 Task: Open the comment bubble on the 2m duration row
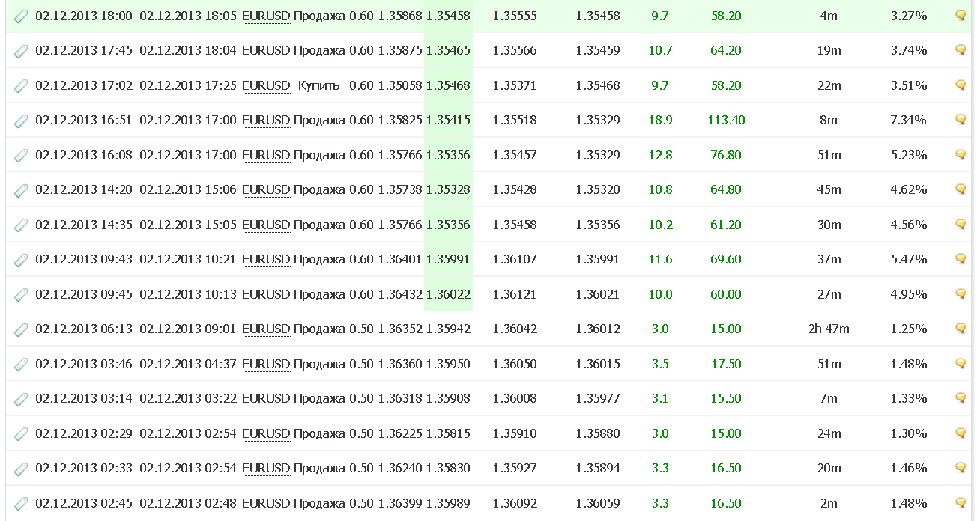click(961, 502)
